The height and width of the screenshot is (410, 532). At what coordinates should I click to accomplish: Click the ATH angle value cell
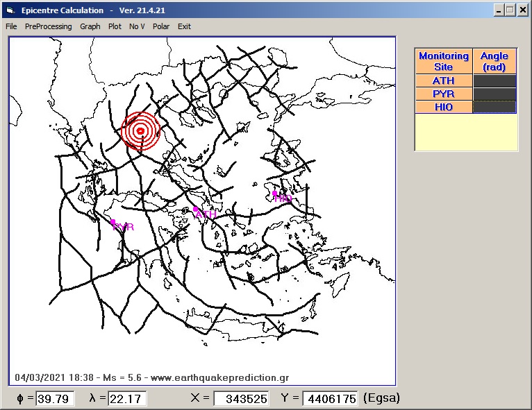pyautogui.click(x=494, y=81)
